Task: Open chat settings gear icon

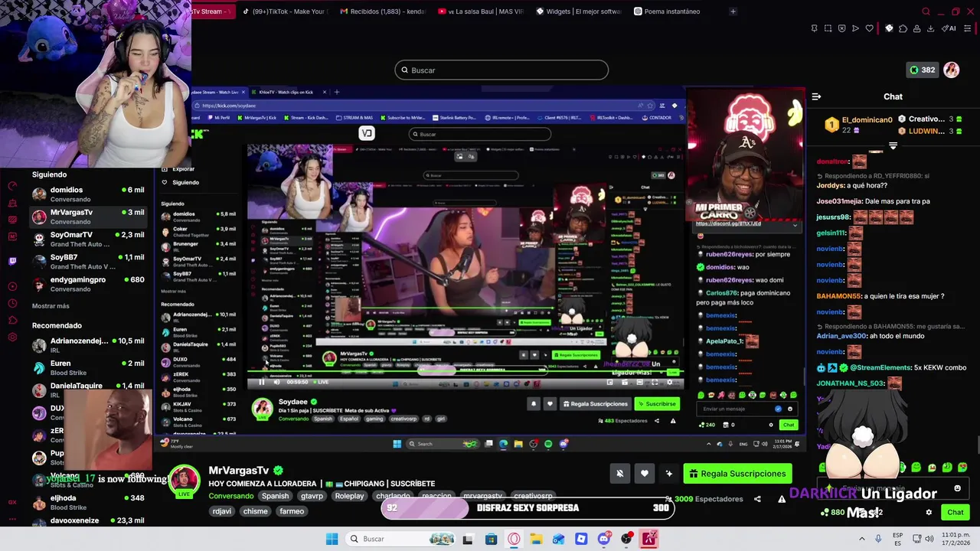Action: click(x=929, y=512)
